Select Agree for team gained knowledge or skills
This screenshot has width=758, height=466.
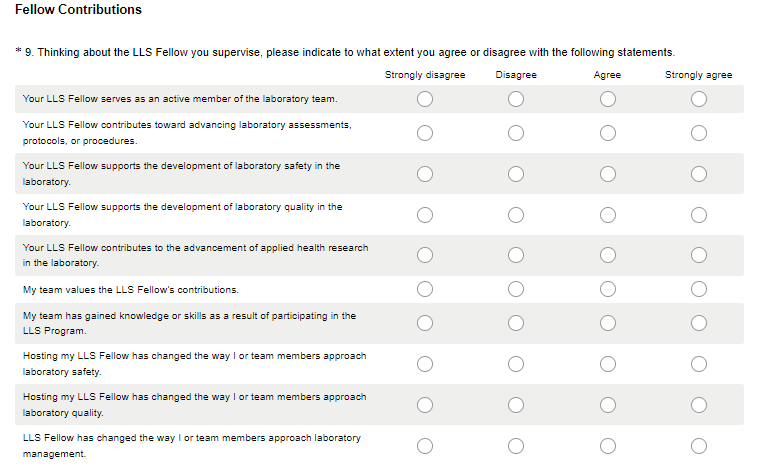click(x=607, y=323)
